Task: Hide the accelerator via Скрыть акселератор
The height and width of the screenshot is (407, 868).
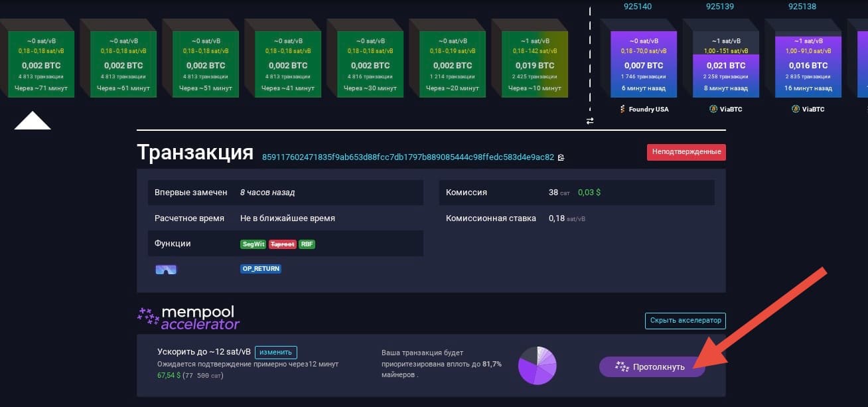Action: point(686,321)
